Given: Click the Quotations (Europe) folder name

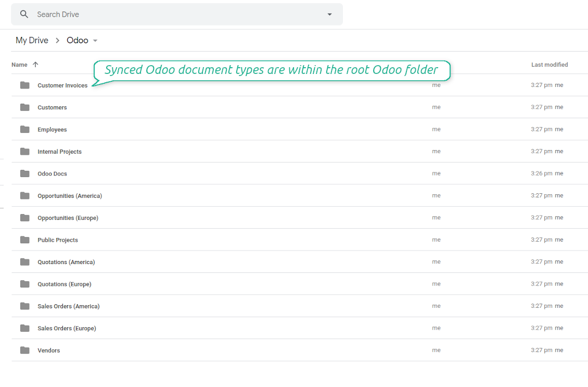Looking at the screenshot, I should (64, 284).
